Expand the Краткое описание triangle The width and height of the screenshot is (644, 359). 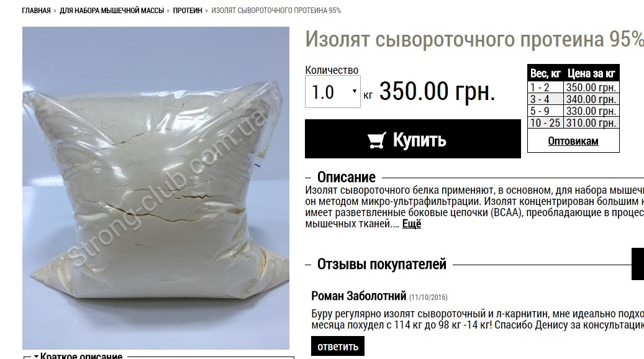click(36, 356)
